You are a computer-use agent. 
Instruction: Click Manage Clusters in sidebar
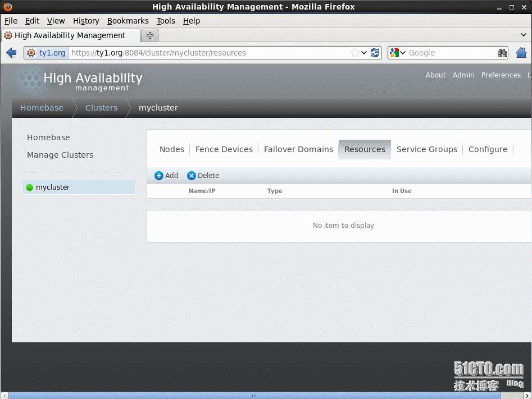pos(60,155)
